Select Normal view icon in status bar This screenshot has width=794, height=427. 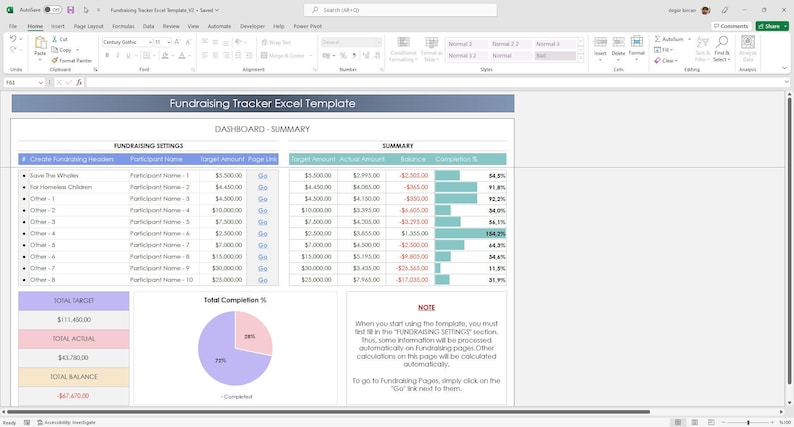[x=678, y=422]
